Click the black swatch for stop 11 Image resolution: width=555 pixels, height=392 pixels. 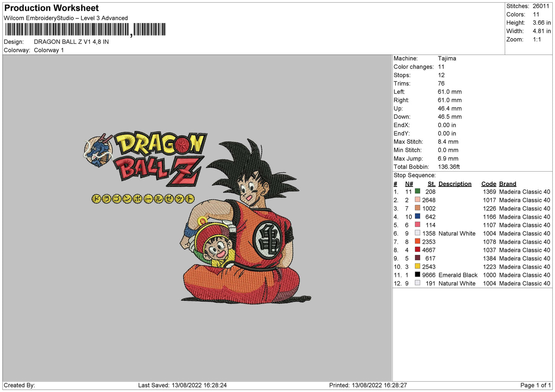click(x=417, y=275)
